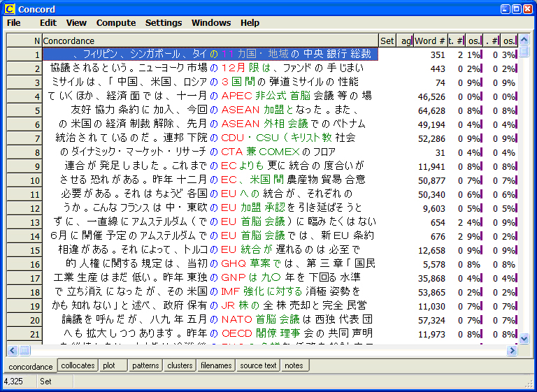Open the clusters tab
This screenshot has height=392, width=537.
180,365
